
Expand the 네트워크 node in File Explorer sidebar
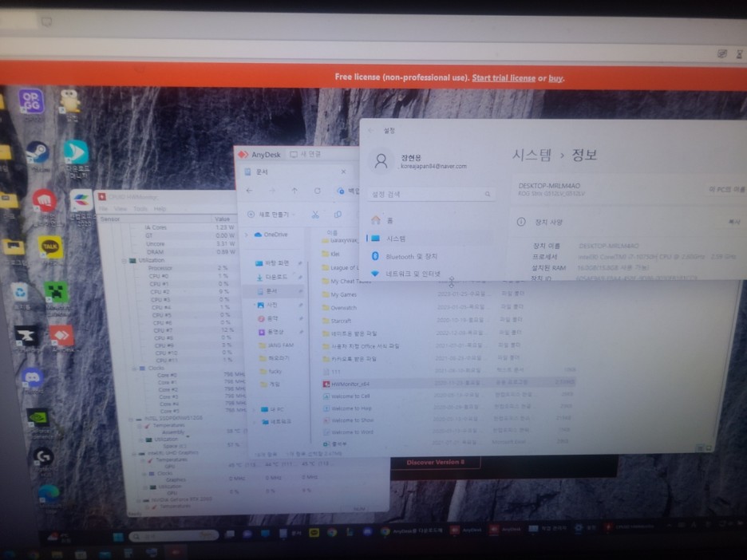tap(255, 421)
